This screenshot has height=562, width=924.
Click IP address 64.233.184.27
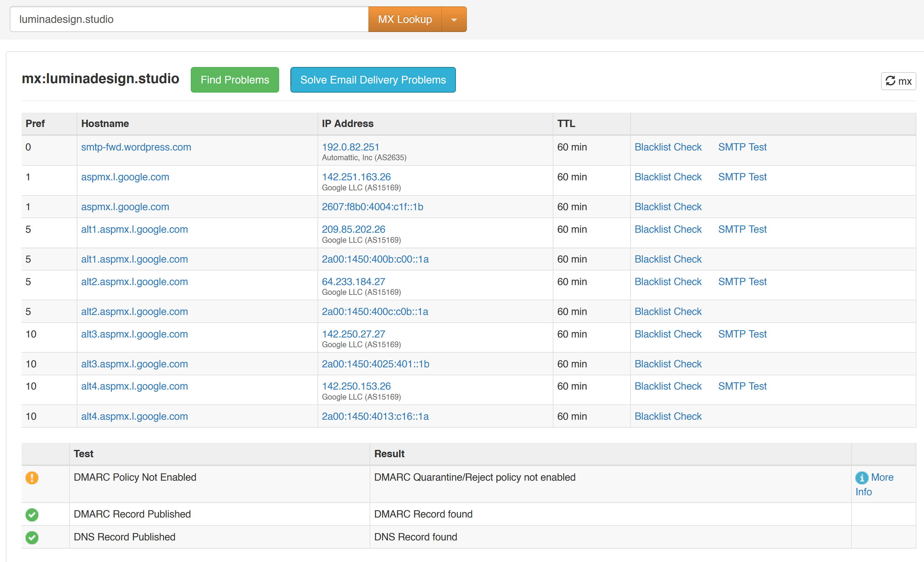pyautogui.click(x=353, y=281)
